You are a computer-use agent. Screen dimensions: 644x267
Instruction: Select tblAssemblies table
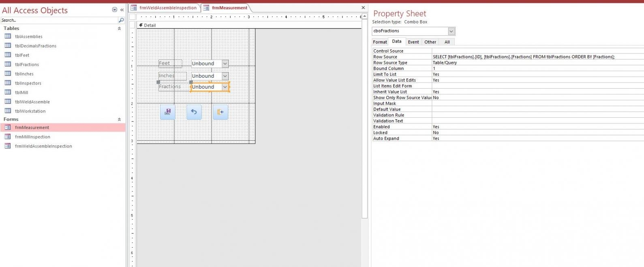point(28,36)
